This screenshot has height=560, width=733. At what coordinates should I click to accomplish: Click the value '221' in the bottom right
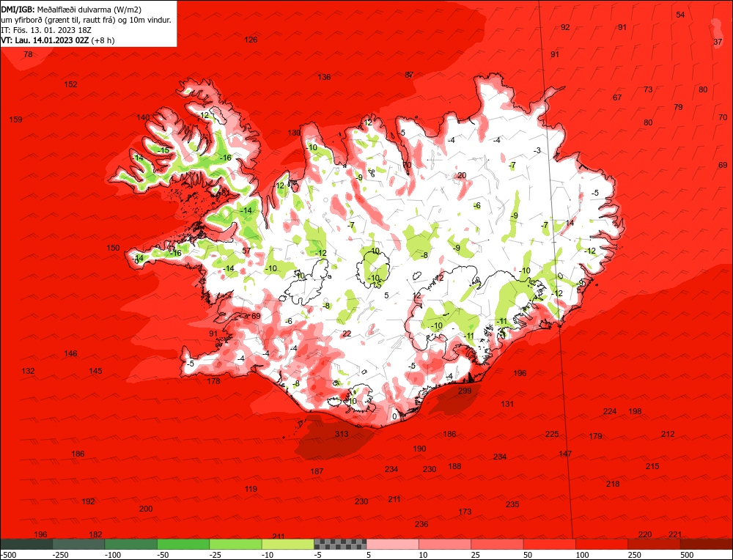(675, 535)
